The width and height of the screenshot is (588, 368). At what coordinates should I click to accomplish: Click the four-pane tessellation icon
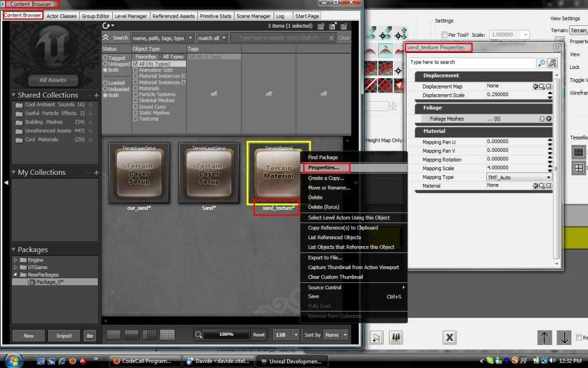[x=579, y=168]
